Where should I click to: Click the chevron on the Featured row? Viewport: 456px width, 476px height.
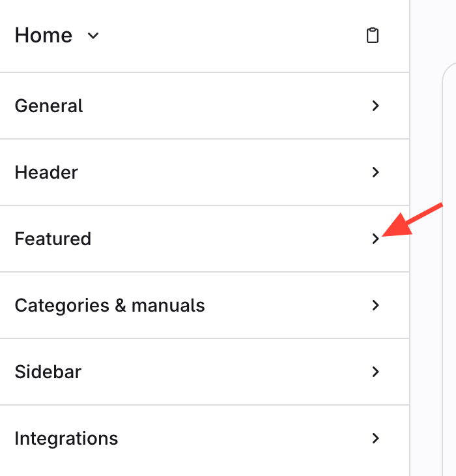click(x=375, y=239)
